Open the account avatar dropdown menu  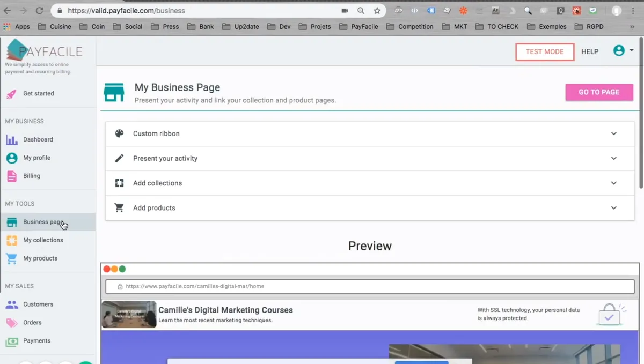click(x=624, y=51)
